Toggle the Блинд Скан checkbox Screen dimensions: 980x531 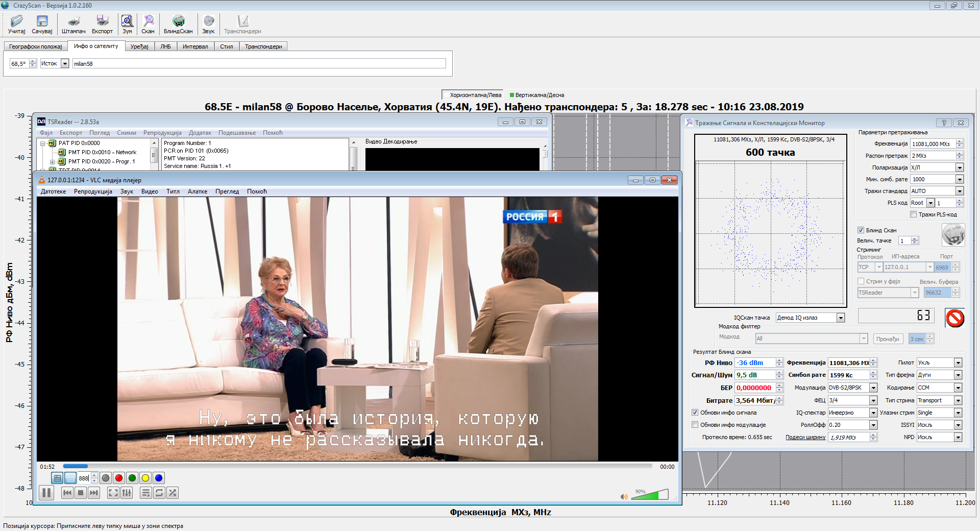(x=861, y=230)
